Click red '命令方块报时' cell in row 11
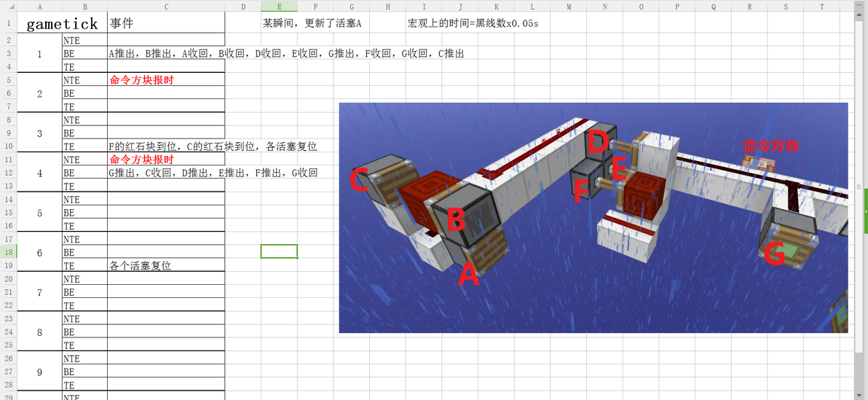 pos(166,160)
